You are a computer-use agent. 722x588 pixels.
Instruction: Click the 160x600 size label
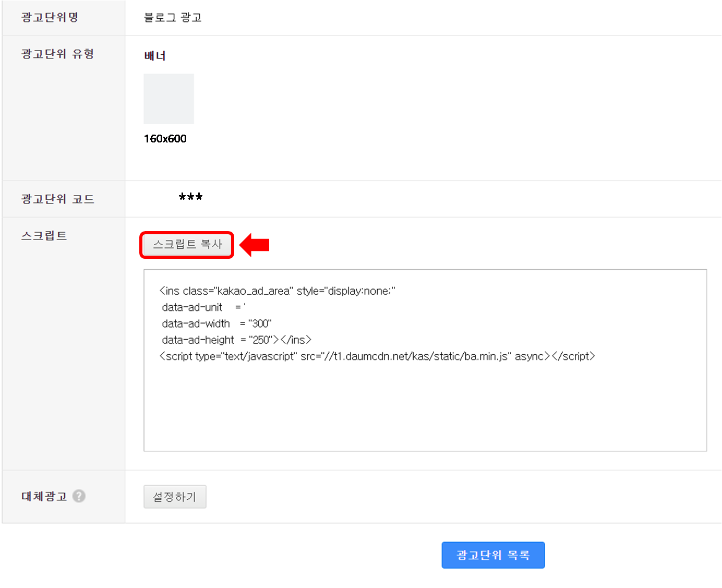point(165,139)
